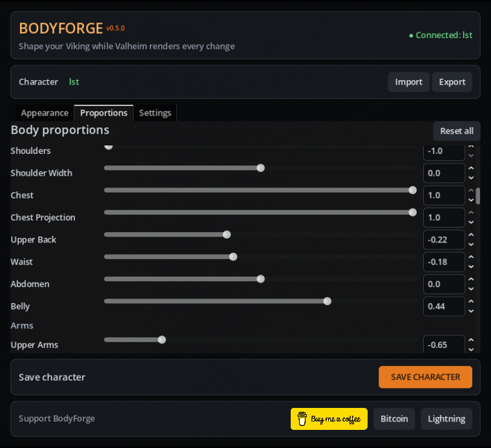
Task: Reset all body proportions
Action: coord(457,131)
